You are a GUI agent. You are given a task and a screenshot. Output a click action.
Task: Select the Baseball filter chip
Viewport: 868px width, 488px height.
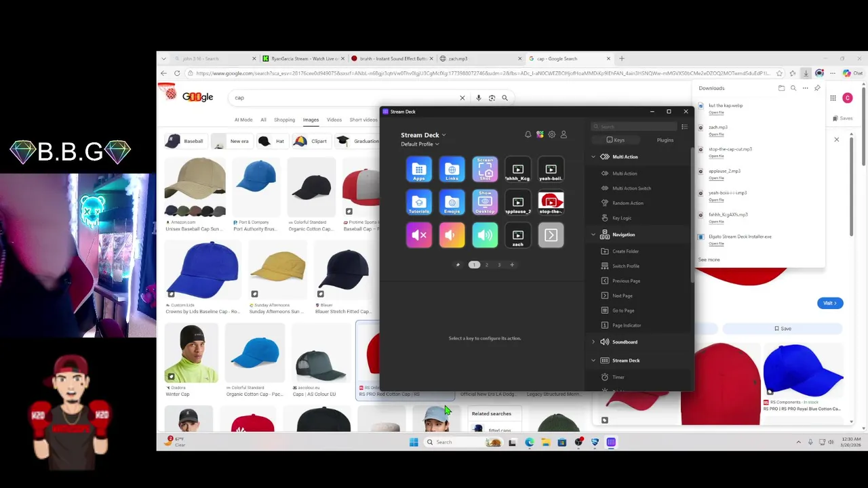click(x=185, y=141)
